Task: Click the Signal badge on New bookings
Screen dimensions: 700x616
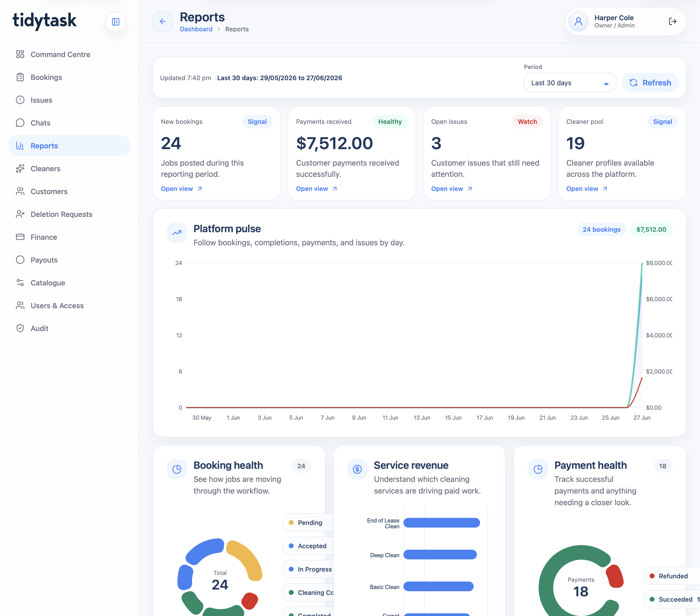Action: (x=257, y=121)
